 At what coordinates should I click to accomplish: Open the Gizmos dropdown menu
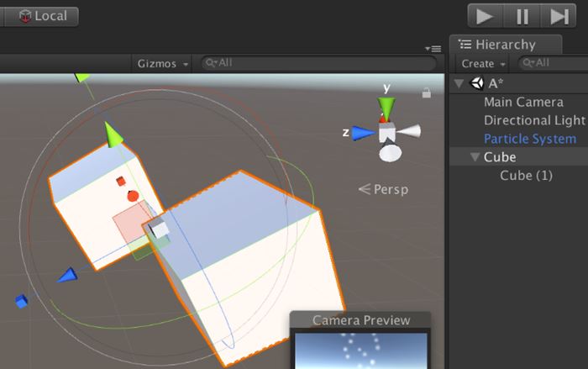[x=163, y=63]
